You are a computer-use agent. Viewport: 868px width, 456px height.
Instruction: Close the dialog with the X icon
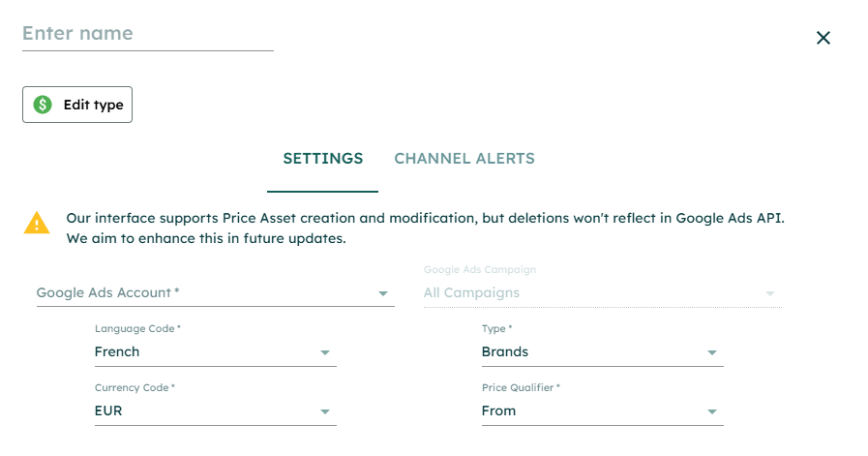coord(823,38)
